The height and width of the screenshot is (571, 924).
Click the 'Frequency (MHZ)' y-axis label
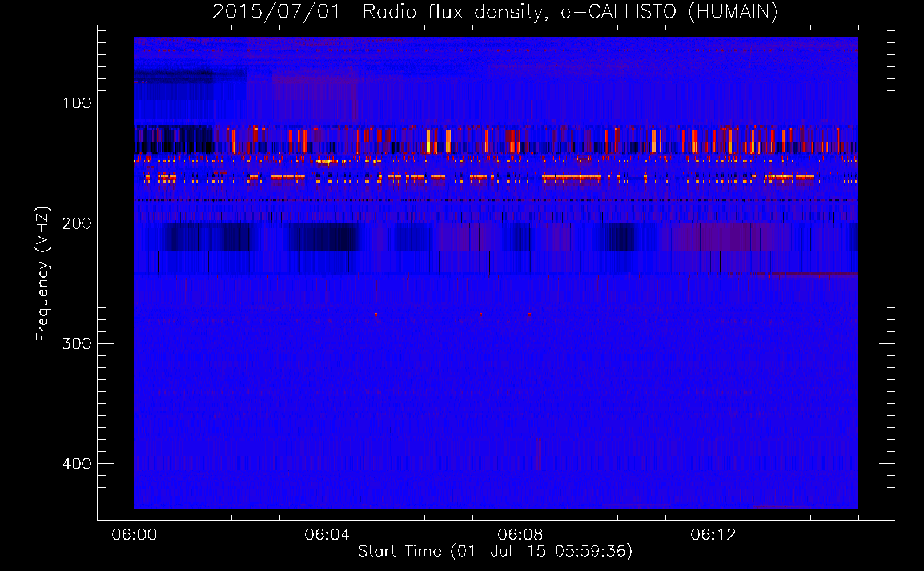tap(43, 274)
